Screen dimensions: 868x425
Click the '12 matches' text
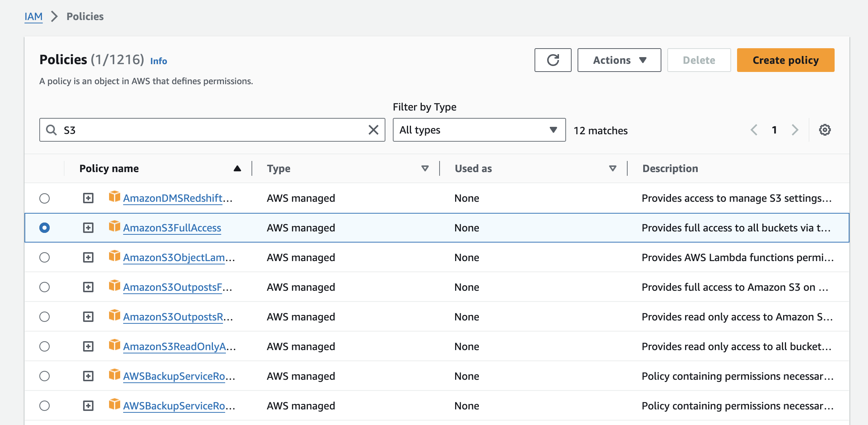click(x=601, y=131)
